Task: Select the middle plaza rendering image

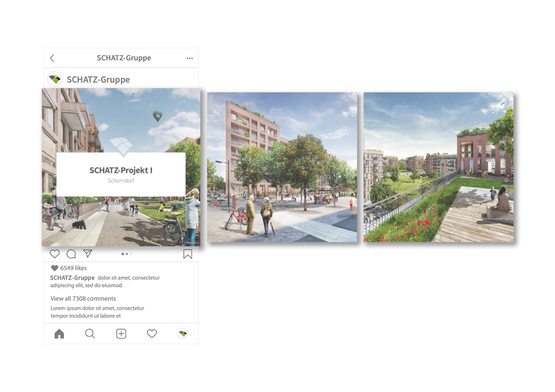Action: 282,167
